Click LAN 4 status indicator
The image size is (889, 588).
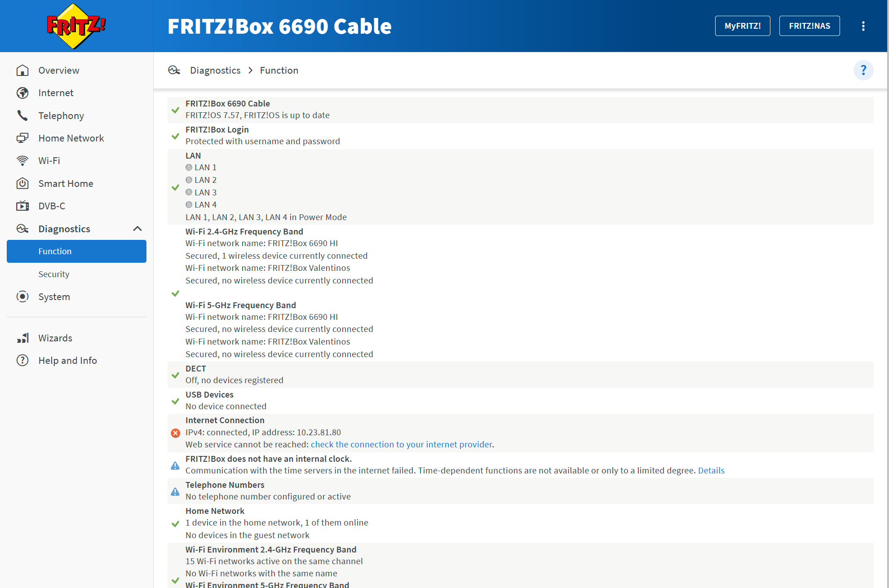click(x=189, y=204)
